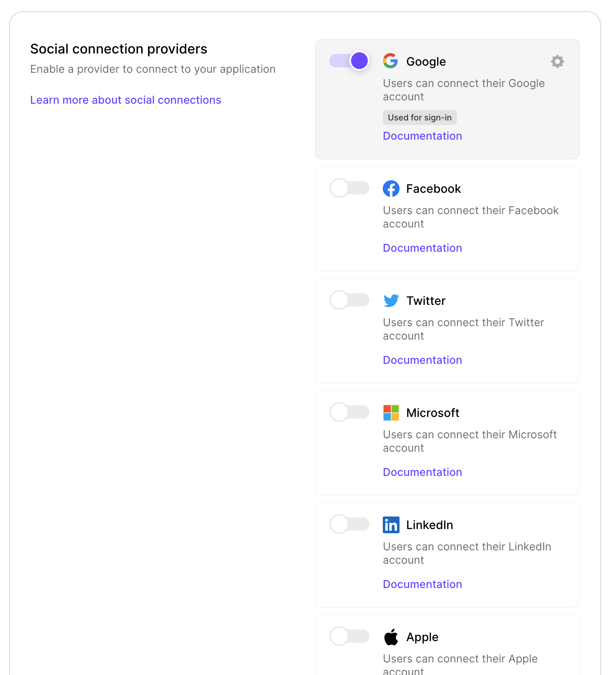Click the Apple provider icon
The height and width of the screenshot is (675, 616).
point(391,637)
